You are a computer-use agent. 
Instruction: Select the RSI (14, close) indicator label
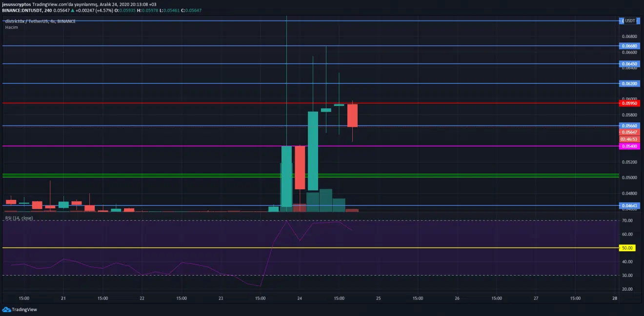click(19, 218)
